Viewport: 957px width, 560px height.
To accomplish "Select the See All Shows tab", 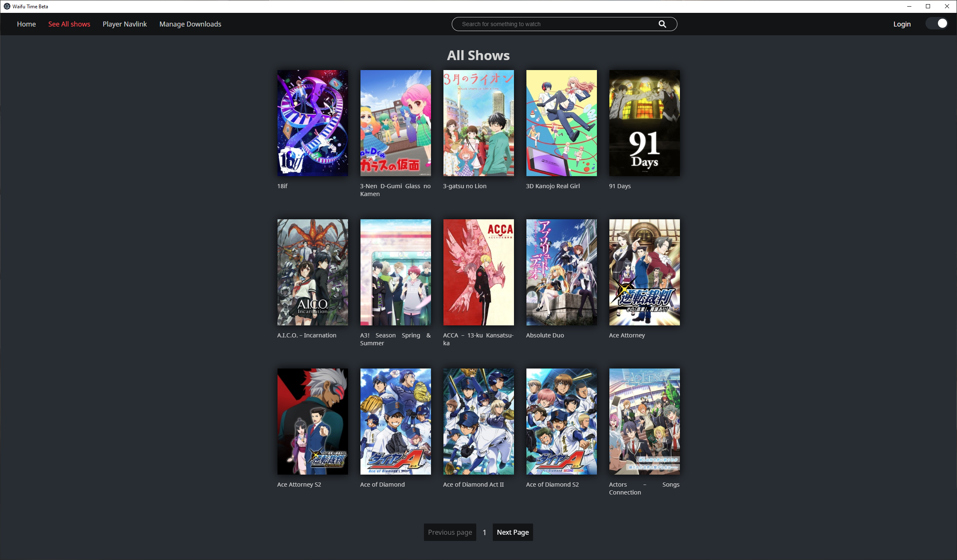I will pos(69,23).
